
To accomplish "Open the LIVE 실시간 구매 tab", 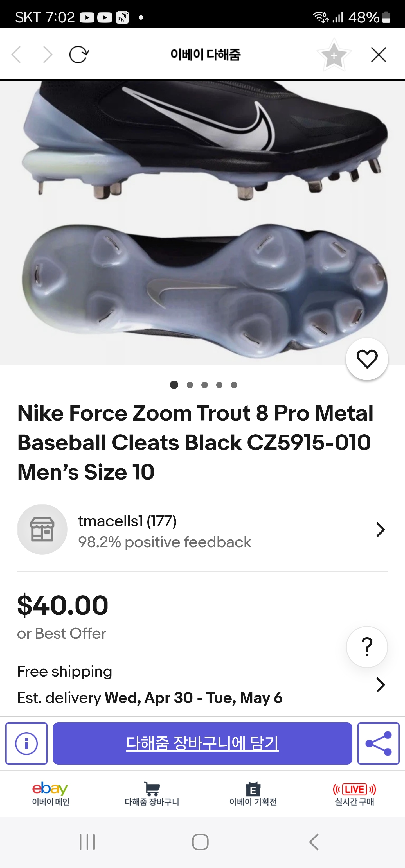I will tap(354, 794).
